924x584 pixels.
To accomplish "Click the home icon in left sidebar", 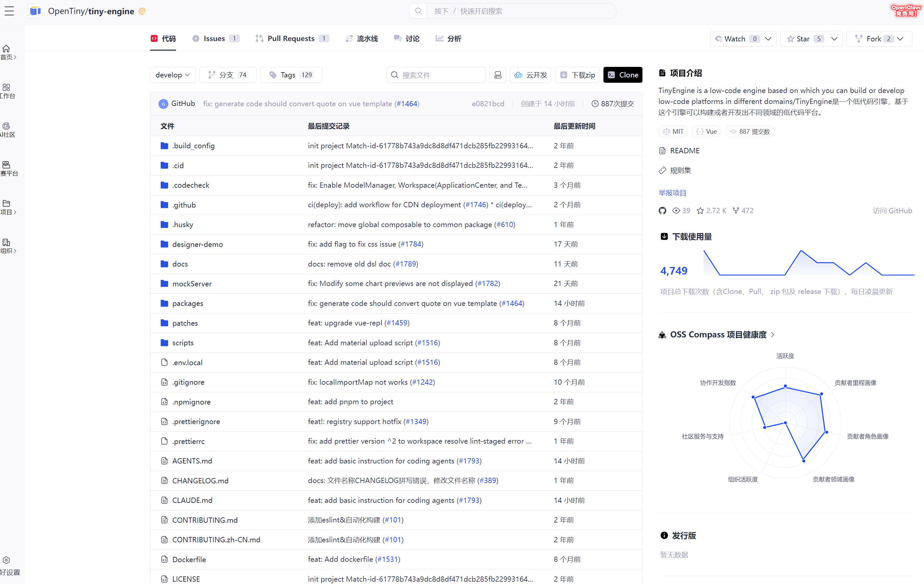I will [x=6, y=49].
